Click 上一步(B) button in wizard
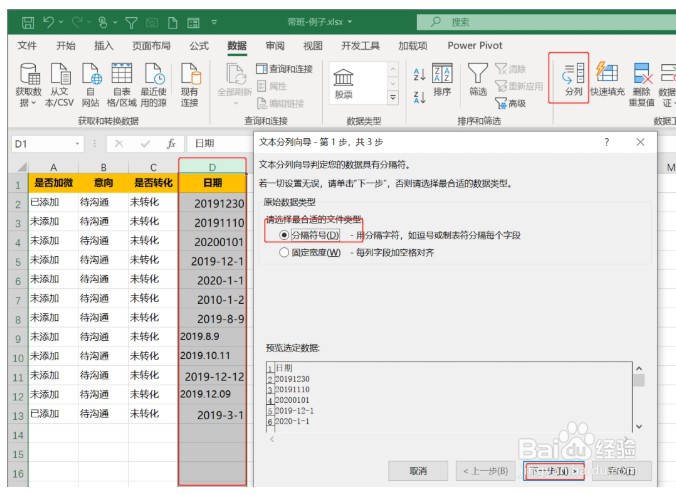The height and width of the screenshot is (494, 676). [485, 471]
